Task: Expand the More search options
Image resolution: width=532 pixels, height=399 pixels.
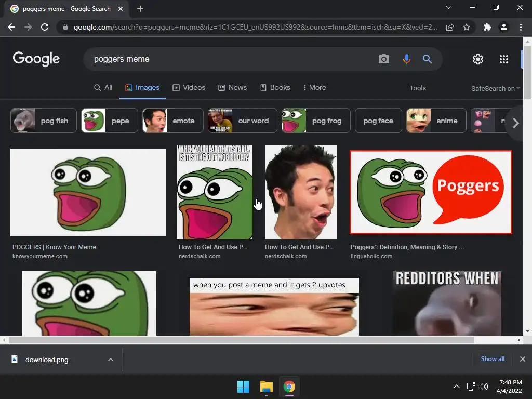Action: (x=315, y=87)
